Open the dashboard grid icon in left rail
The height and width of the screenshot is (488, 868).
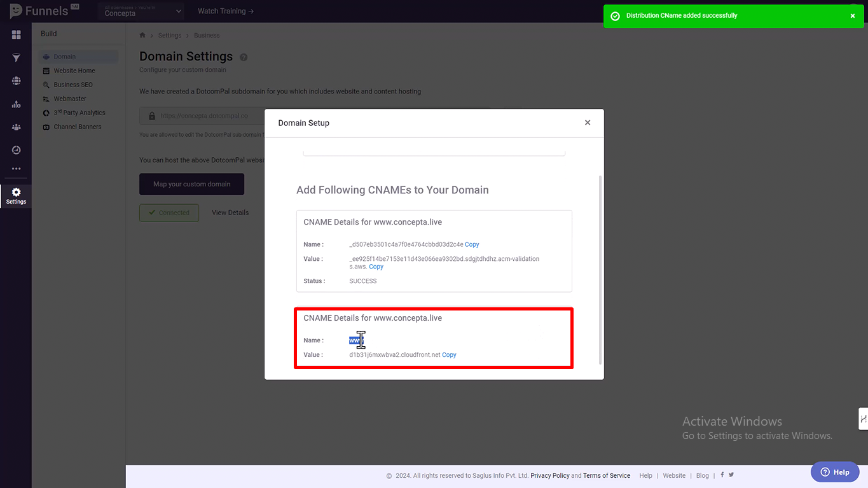pyautogui.click(x=16, y=34)
